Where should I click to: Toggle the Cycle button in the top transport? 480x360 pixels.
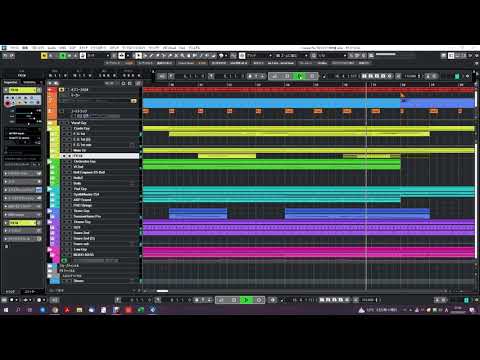click(274, 76)
